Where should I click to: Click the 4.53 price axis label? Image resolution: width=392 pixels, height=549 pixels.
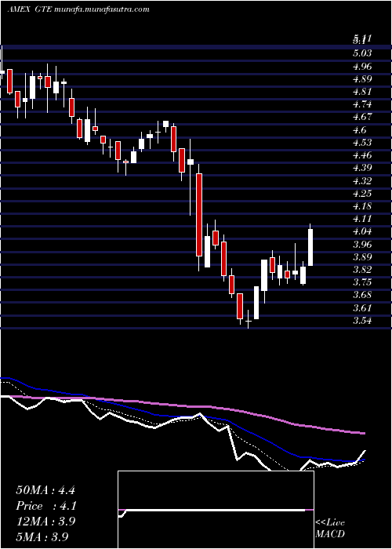[362, 142]
